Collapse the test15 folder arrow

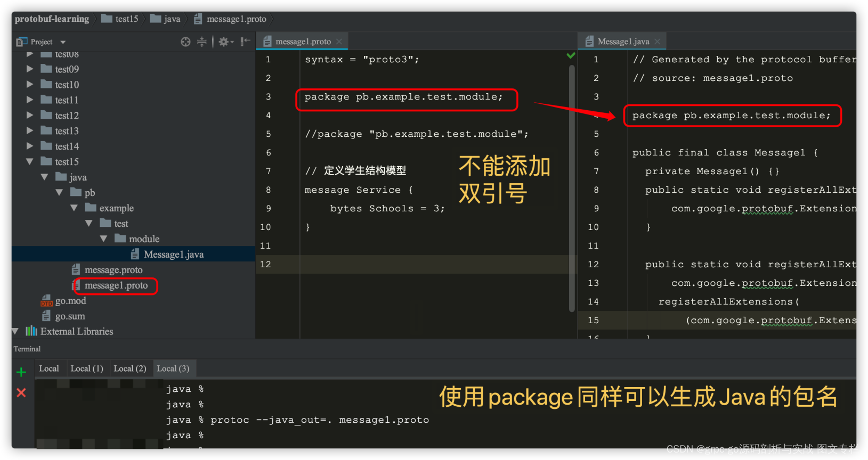(x=30, y=161)
